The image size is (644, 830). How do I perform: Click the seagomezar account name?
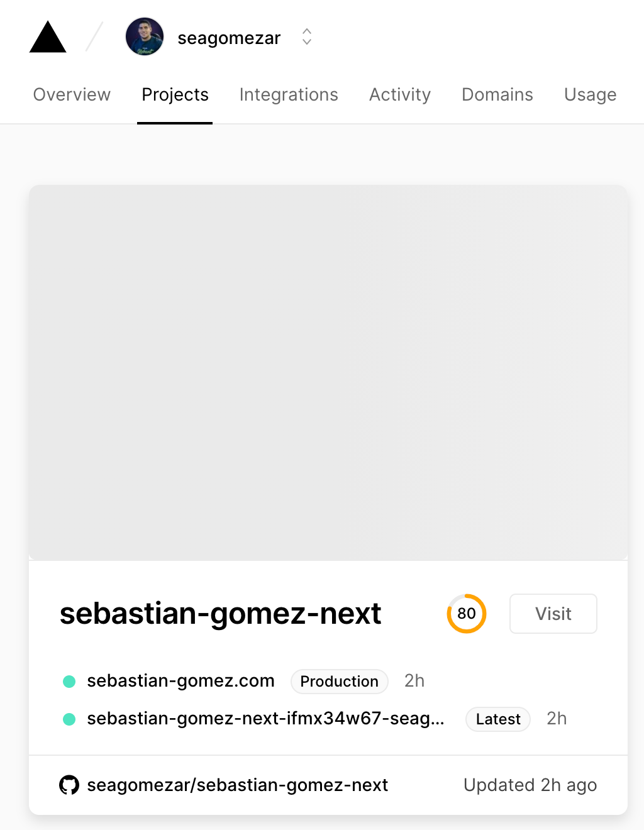tap(229, 38)
